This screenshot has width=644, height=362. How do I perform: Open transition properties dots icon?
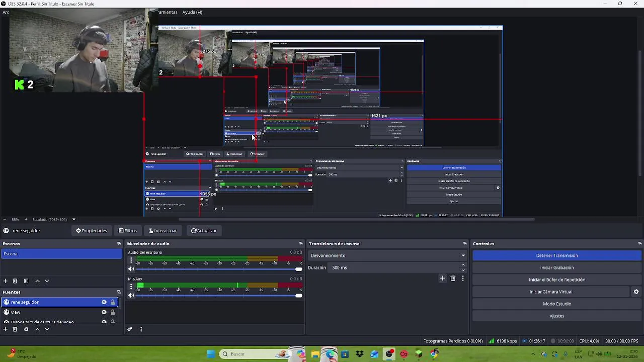[462, 278]
